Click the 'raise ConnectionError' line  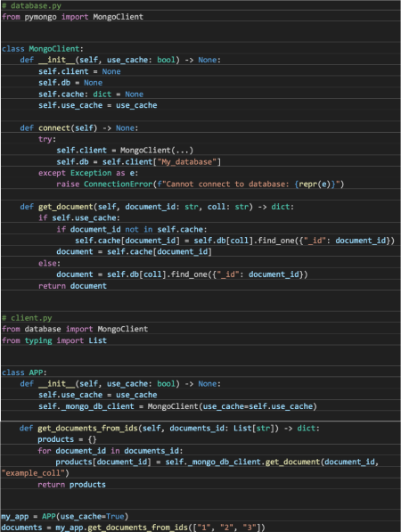click(x=200, y=184)
